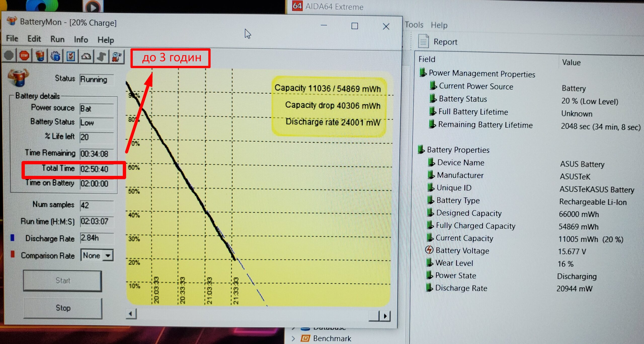Expand the Benchmark tree node
This screenshot has width=644, height=344.
pos(293,338)
